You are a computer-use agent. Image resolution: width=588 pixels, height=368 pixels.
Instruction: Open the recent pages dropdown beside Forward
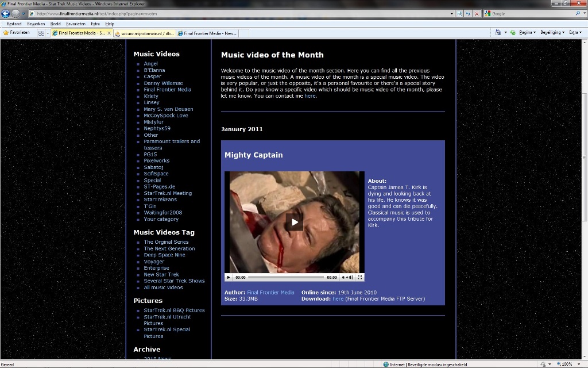23,14
